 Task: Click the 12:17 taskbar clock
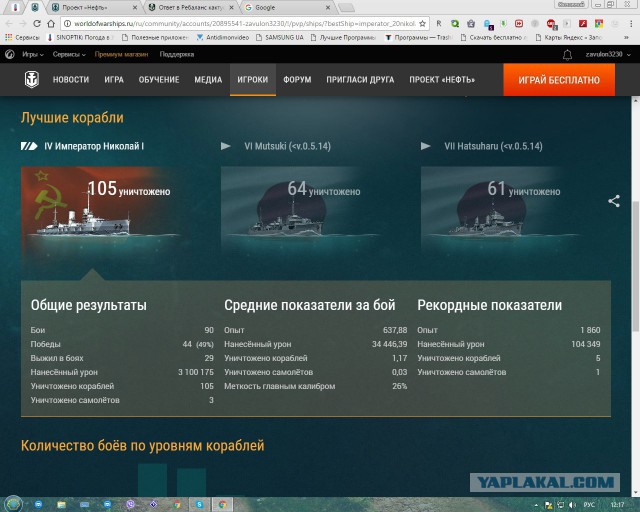pos(618,505)
